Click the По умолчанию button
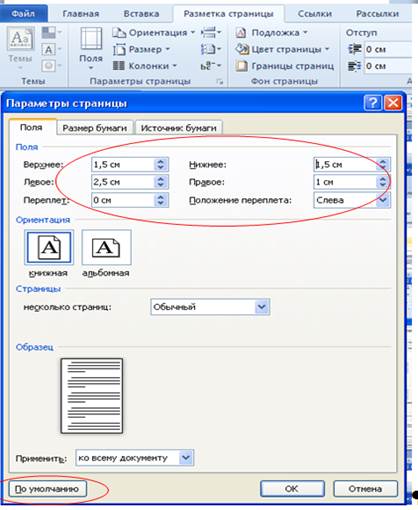The image size is (418, 510). tap(47, 489)
